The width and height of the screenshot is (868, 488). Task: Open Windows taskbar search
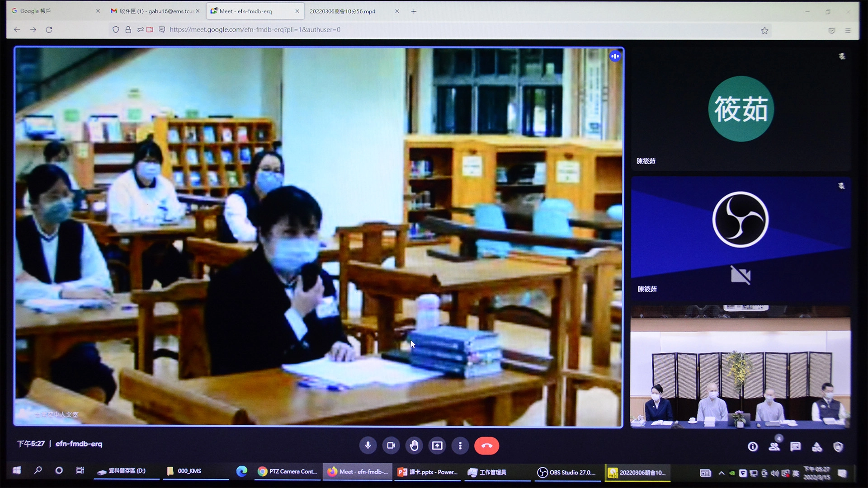click(38, 470)
